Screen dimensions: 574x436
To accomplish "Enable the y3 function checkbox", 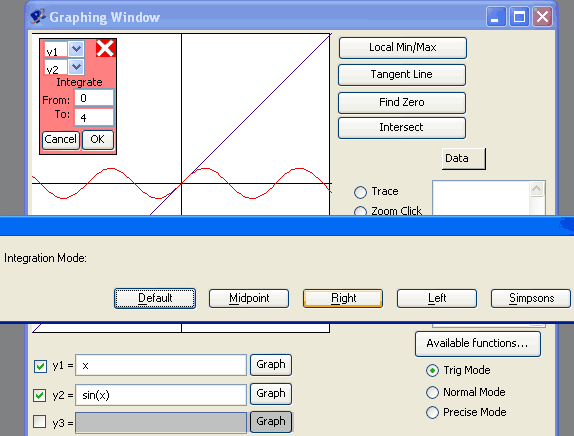I will pyautogui.click(x=40, y=422).
